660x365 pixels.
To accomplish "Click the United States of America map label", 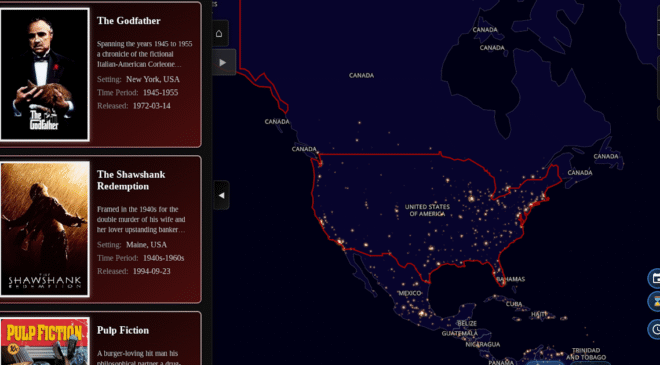I will [x=427, y=210].
